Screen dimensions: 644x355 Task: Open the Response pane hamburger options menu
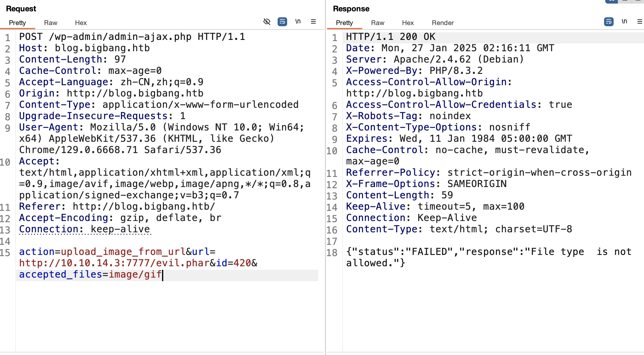[640, 21]
